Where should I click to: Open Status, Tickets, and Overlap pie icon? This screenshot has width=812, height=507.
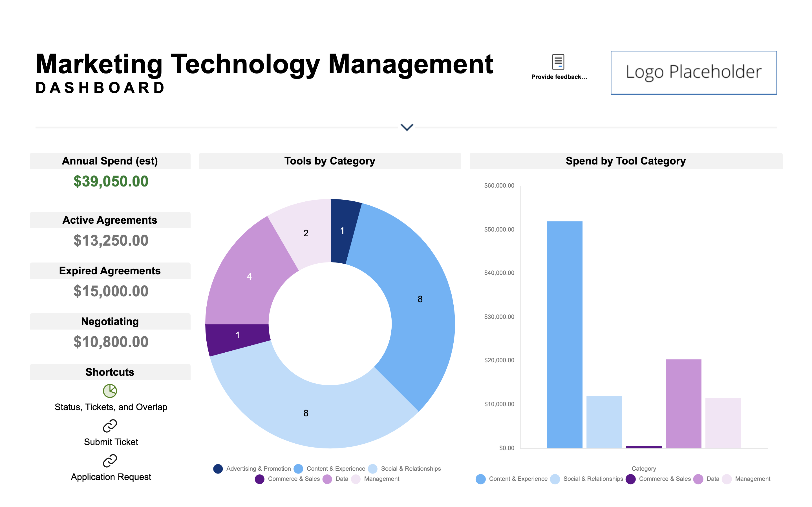(110, 391)
